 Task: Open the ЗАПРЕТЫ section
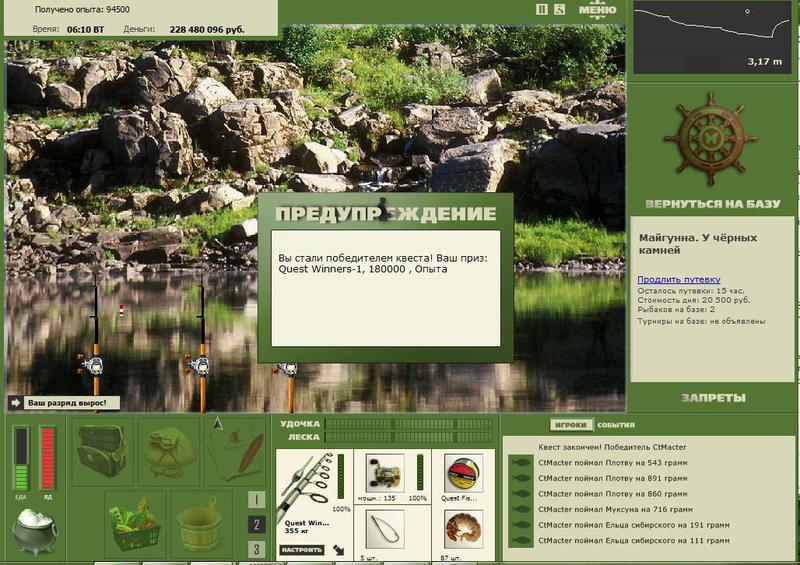click(713, 398)
